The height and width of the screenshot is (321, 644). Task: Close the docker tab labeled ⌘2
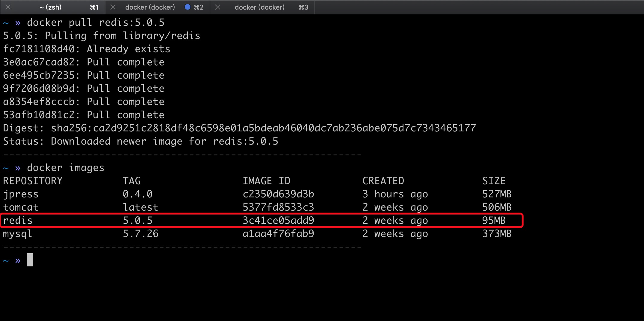[113, 7]
